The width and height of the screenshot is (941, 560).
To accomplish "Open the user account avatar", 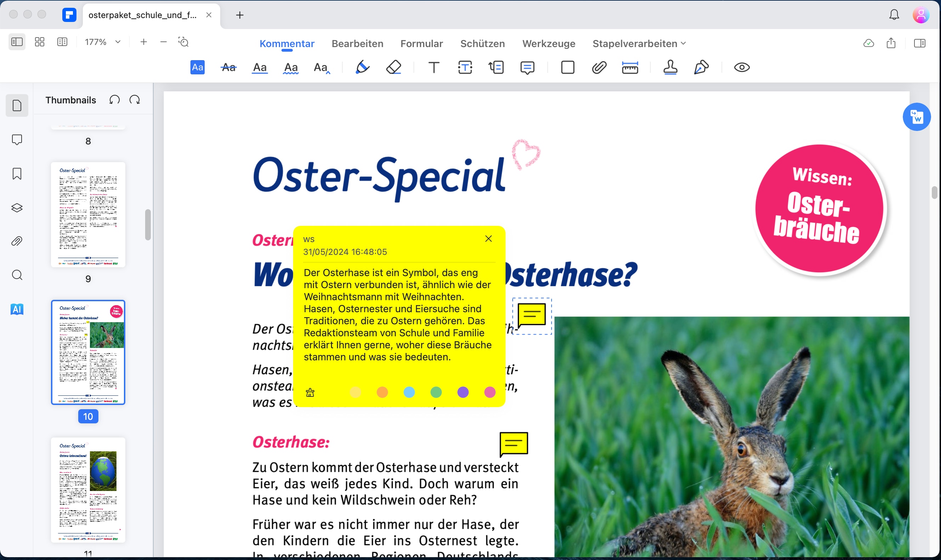I will tap(920, 15).
